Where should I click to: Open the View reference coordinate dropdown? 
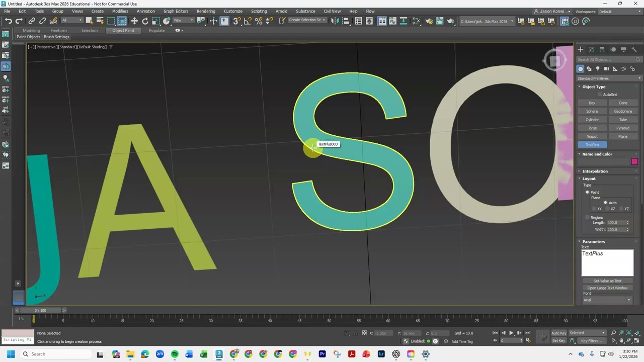coord(183,21)
